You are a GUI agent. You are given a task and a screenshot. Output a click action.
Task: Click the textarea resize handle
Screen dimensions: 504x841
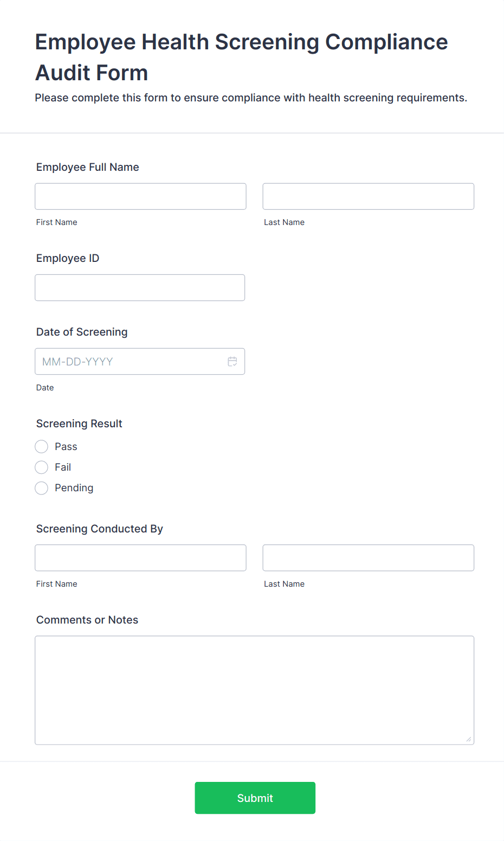469,739
